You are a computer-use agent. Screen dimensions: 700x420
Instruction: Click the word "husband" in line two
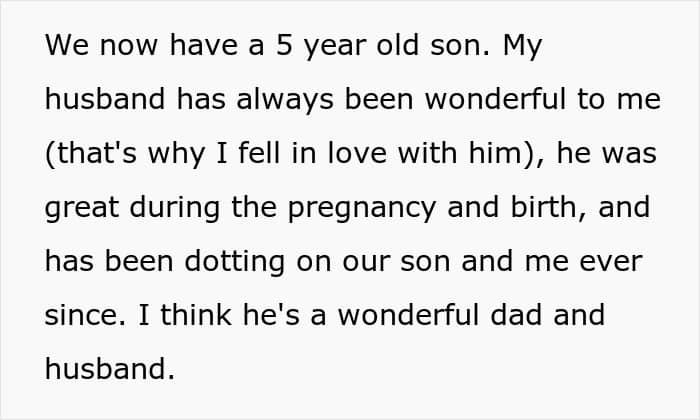[x=105, y=99]
